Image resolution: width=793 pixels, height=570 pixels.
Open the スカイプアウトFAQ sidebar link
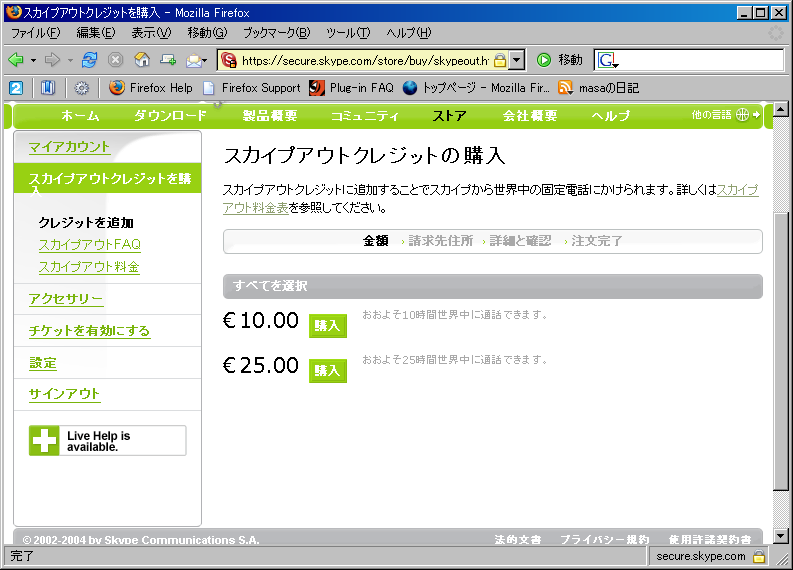[89, 245]
